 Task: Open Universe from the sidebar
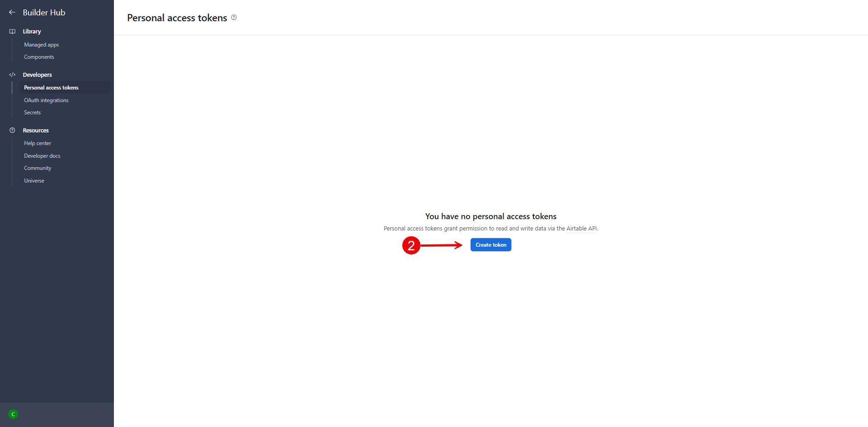click(34, 181)
